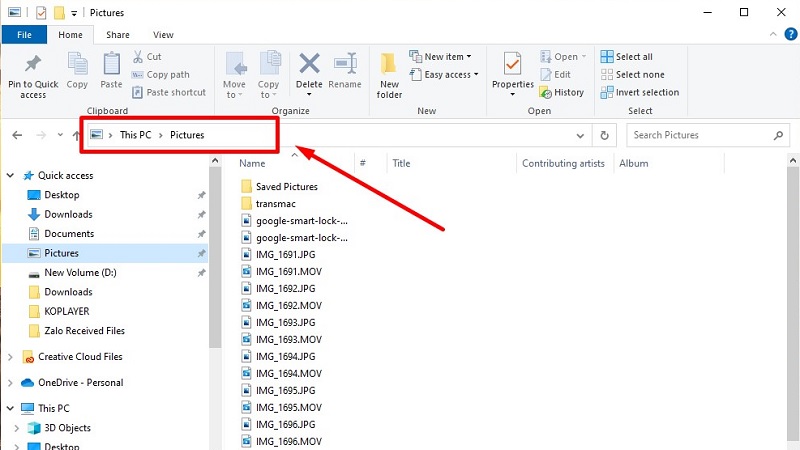This screenshot has width=800, height=450.
Task: Sort by Contributing artists column
Action: click(563, 163)
